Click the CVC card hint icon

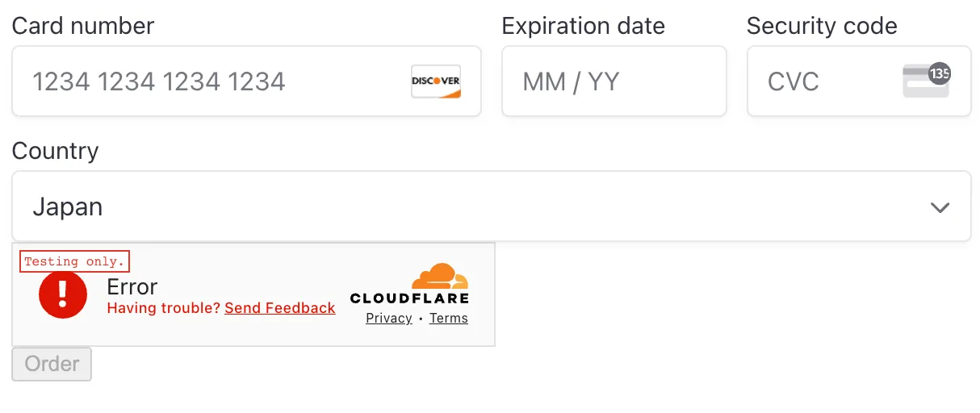(926, 81)
